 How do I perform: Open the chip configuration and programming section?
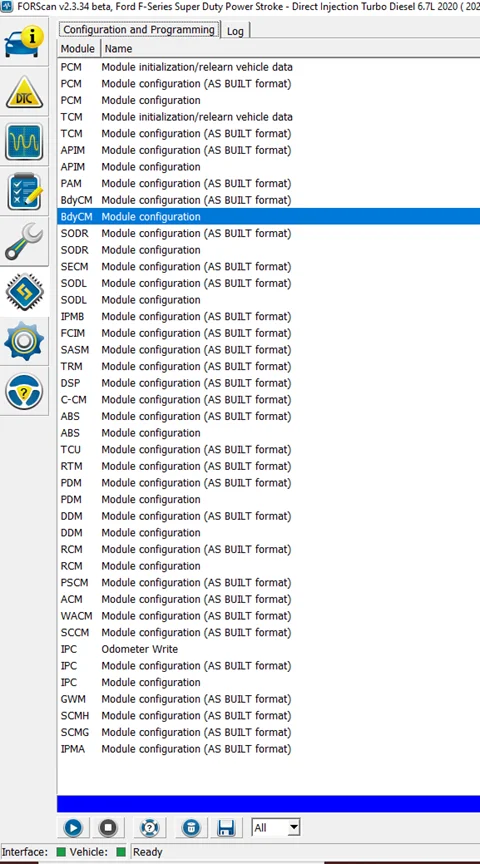[x=24, y=291]
